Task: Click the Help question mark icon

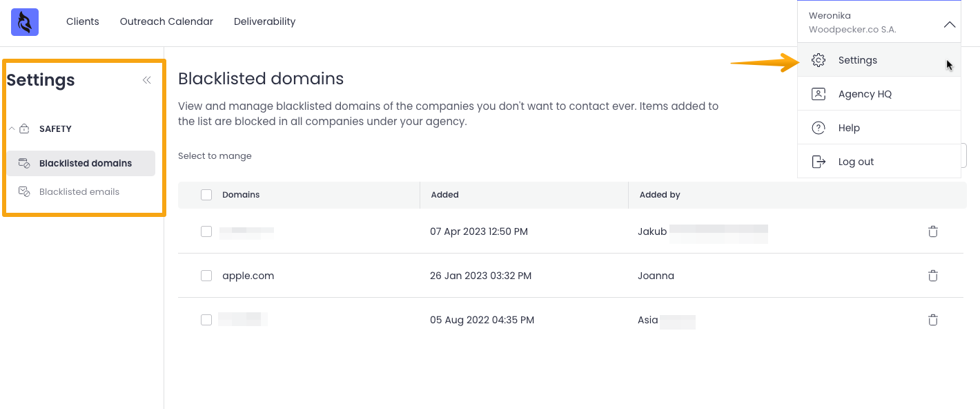Action: coord(819,128)
